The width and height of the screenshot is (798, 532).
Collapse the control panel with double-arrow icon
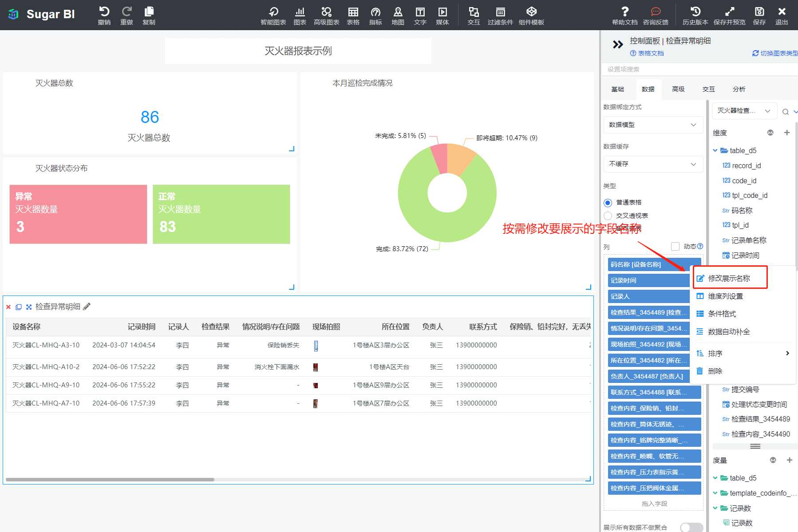coord(618,44)
